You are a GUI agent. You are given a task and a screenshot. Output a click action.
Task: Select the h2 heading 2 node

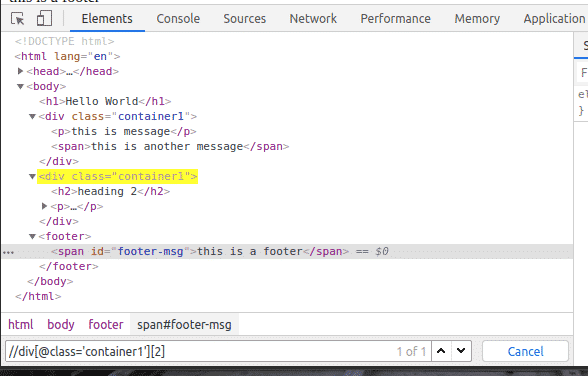(x=111, y=191)
